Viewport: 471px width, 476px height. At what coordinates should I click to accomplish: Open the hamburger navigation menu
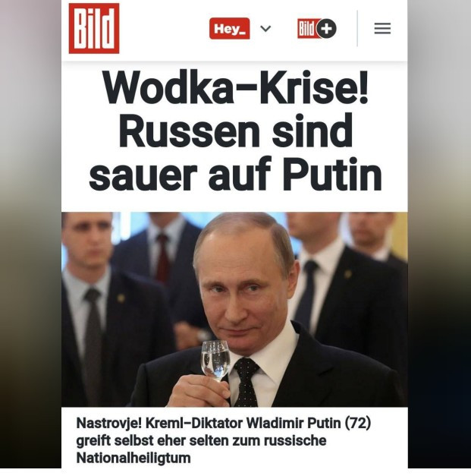382,29
